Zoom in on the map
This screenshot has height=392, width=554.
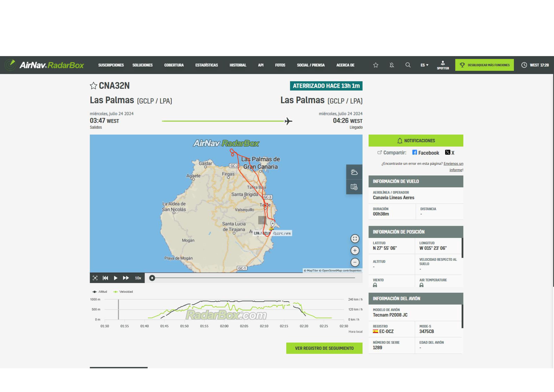[x=355, y=251]
